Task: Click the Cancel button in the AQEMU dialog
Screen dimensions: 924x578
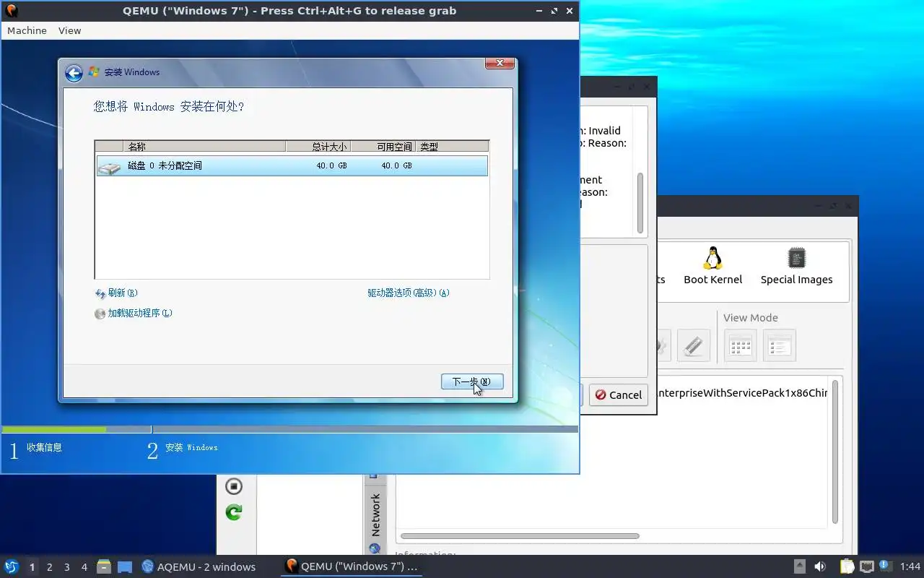Action: pos(619,395)
